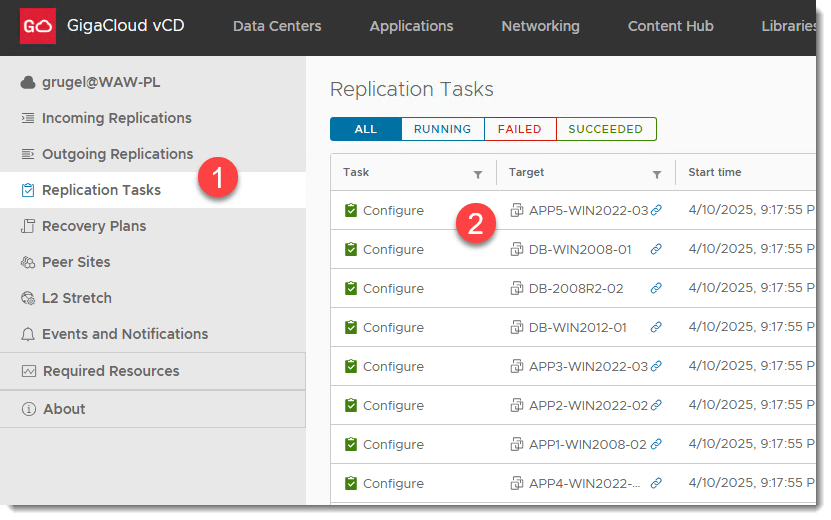Screen dimensions: 831x520
Task: Filter tasks by RUNNING status
Action: (442, 129)
